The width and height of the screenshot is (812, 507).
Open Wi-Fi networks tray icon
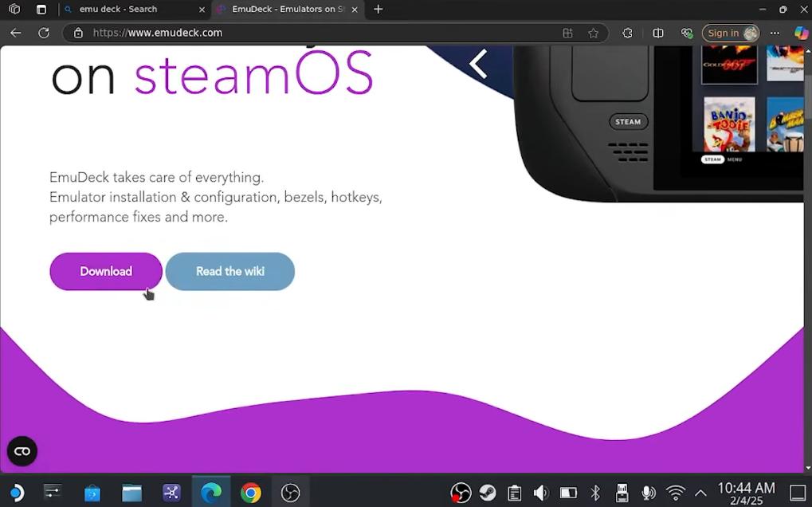(675, 493)
